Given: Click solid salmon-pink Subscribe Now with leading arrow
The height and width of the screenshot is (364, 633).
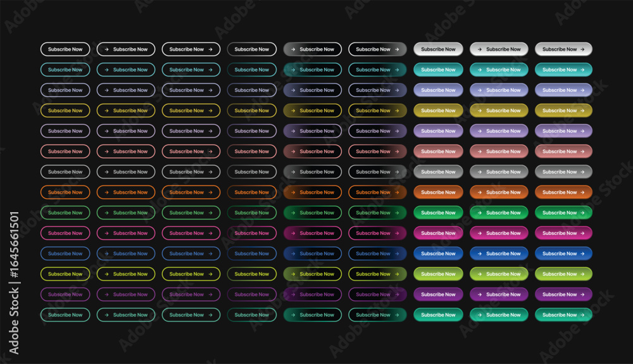Looking at the screenshot, I should (x=499, y=151).
